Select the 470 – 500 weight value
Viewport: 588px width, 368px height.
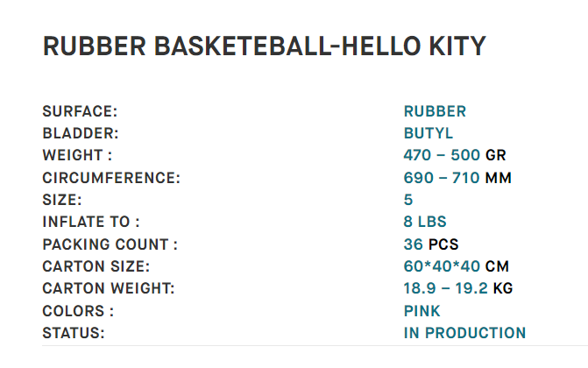coord(442,155)
